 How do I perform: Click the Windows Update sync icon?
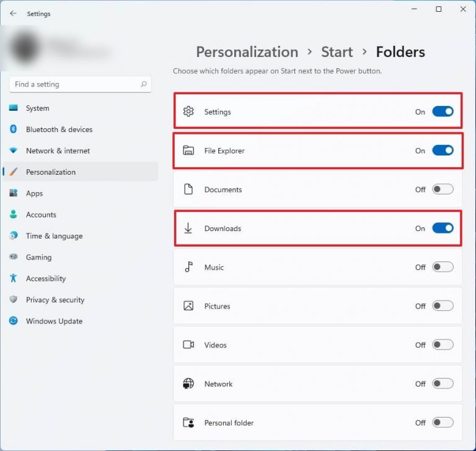[x=14, y=321]
